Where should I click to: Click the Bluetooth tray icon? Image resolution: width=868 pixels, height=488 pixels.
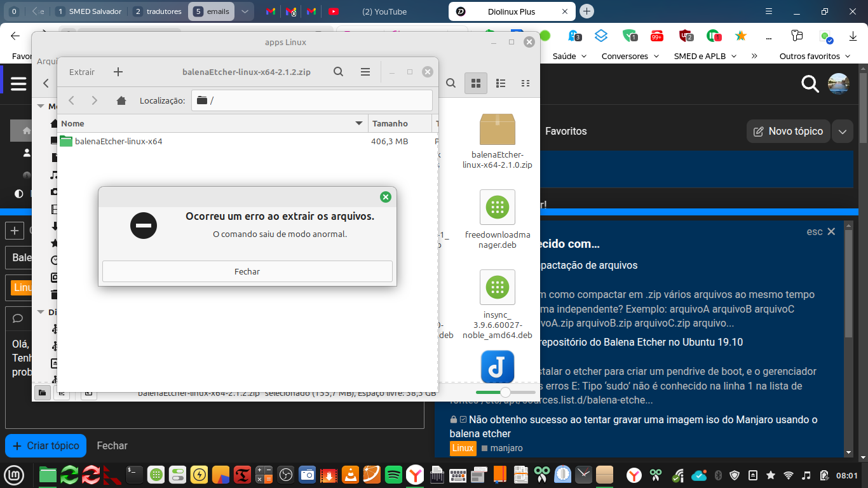click(719, 475)
